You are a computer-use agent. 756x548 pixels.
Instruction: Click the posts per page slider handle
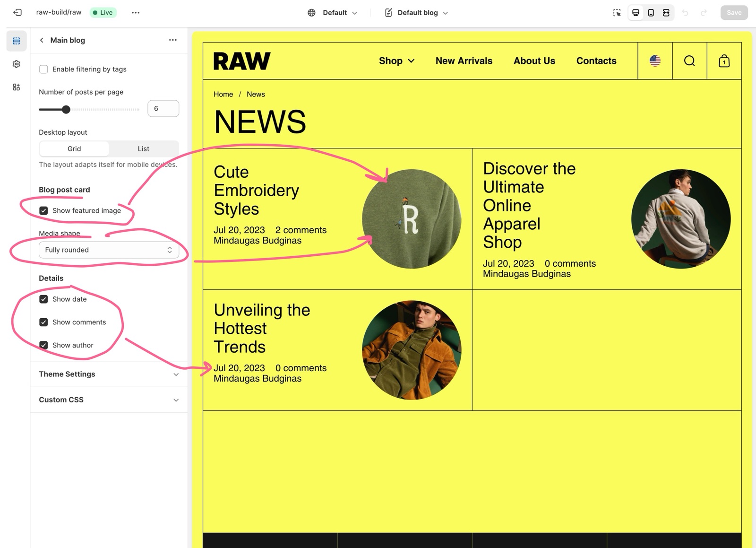click(x=66, y=109)
